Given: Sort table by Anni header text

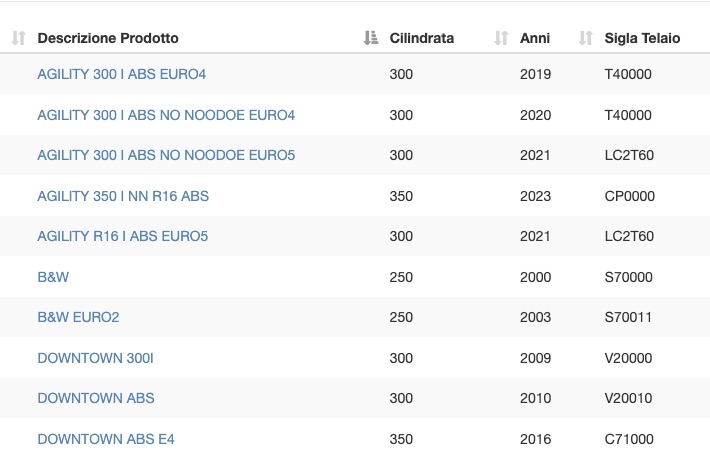Looking at the screenshot, I should (535, 38).
